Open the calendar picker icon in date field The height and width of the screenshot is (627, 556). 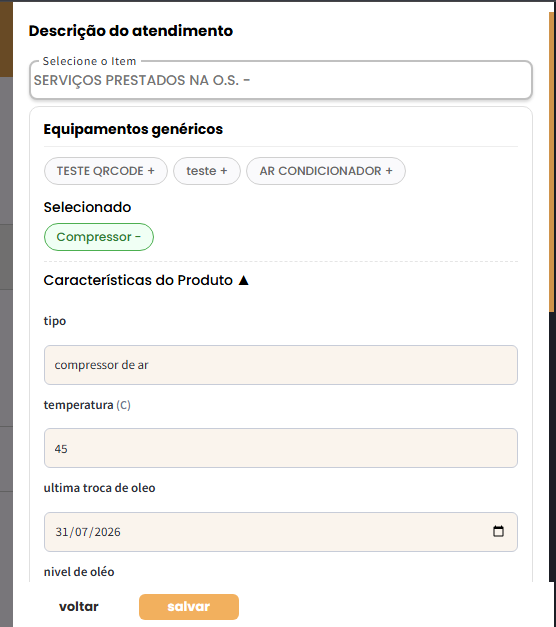pyautogui.click(x=498, y=531)
